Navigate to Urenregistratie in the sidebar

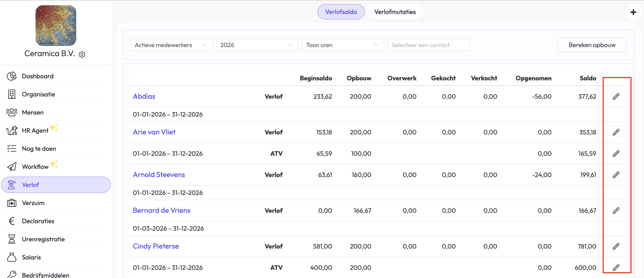(43, 239)
